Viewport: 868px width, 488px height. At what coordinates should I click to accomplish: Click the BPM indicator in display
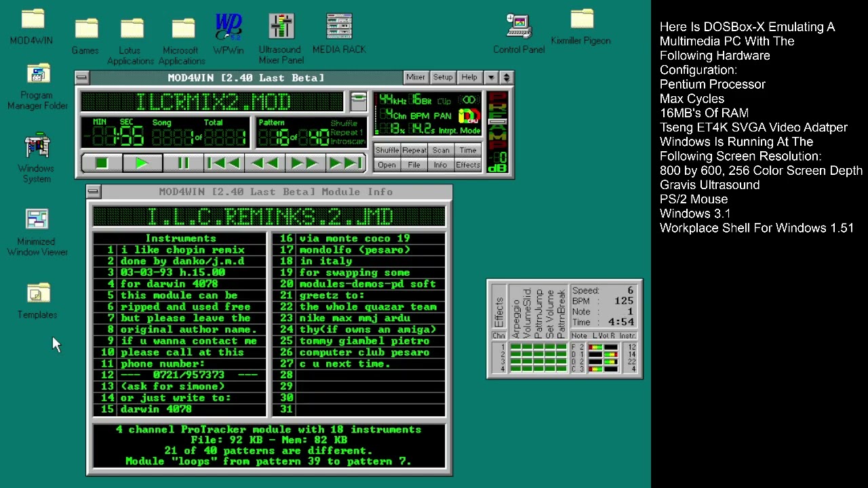(x=420, y=116)
